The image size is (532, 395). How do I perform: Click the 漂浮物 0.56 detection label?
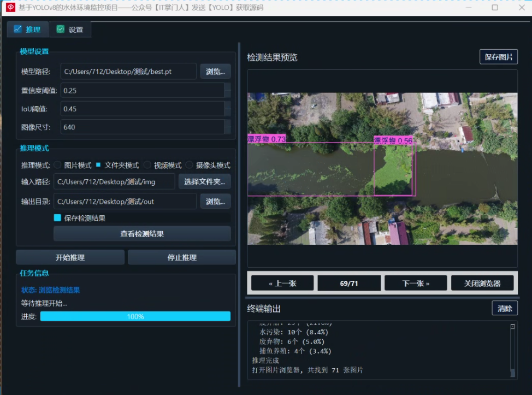pos(393,140)
